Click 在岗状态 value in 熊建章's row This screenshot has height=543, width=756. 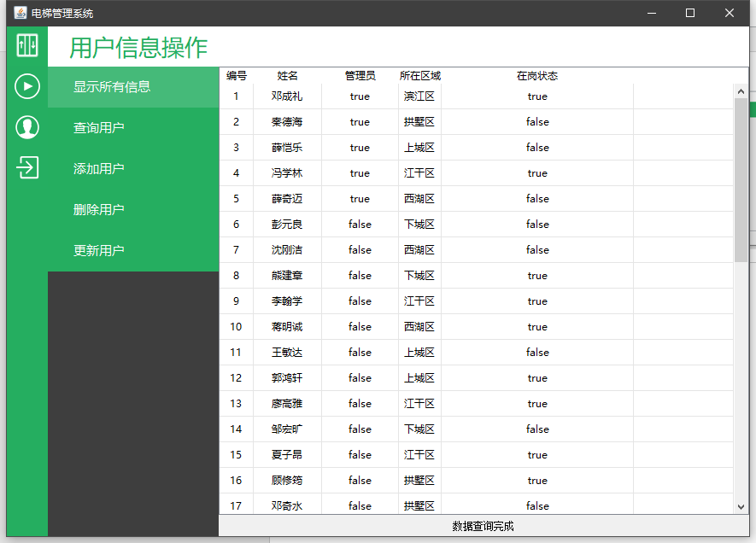[537, 276]
